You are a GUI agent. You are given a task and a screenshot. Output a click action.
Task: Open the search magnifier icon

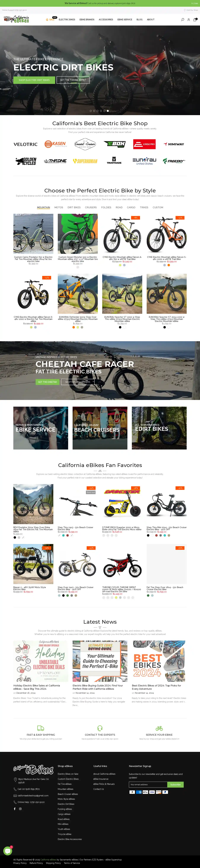coord(183,20)
